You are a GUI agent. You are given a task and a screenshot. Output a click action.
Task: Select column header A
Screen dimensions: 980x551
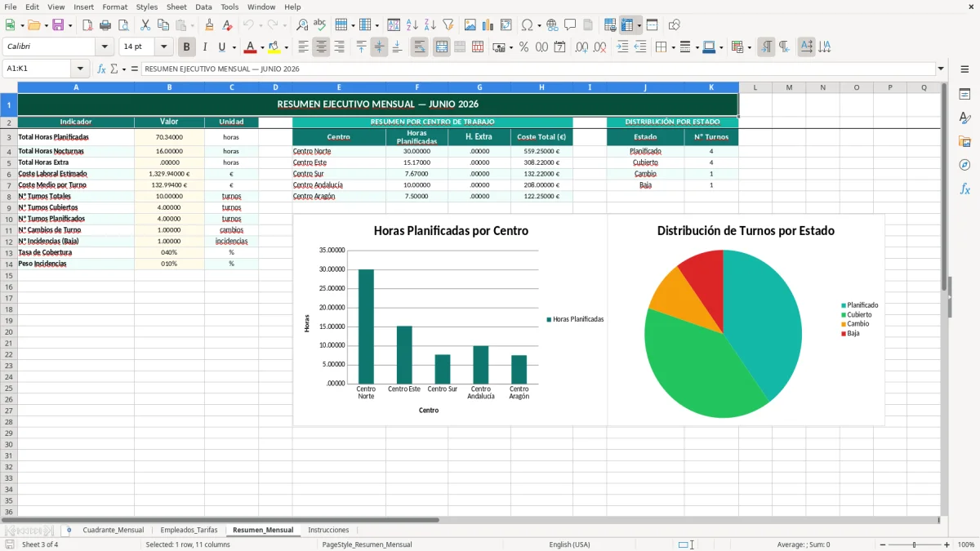click(76, 87)
